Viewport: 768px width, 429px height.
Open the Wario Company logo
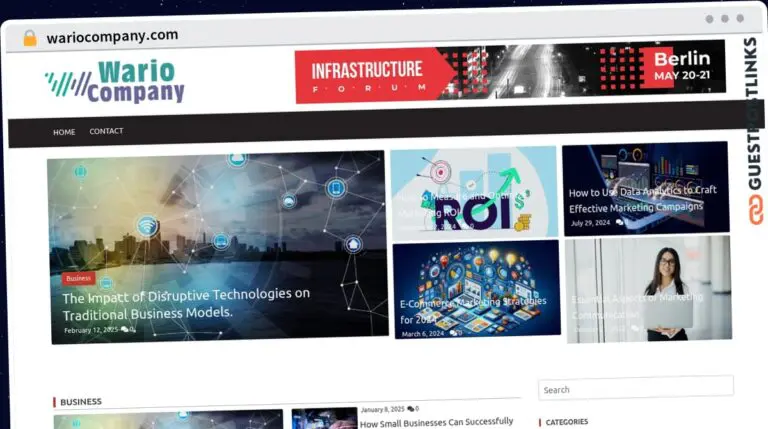(115, 81)
